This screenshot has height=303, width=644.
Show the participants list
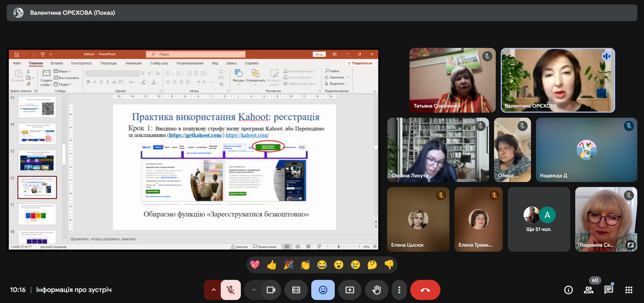click(x=589, y=290)
